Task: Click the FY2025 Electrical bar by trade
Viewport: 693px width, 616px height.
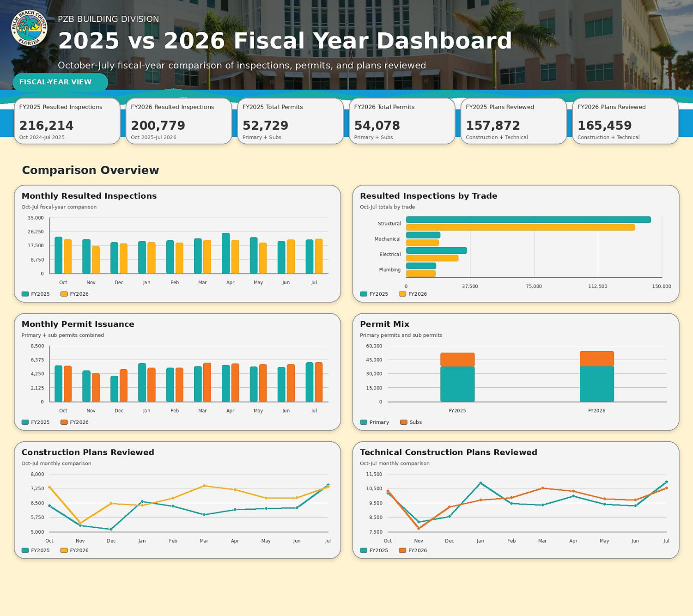Action: (x=437, y=250)
